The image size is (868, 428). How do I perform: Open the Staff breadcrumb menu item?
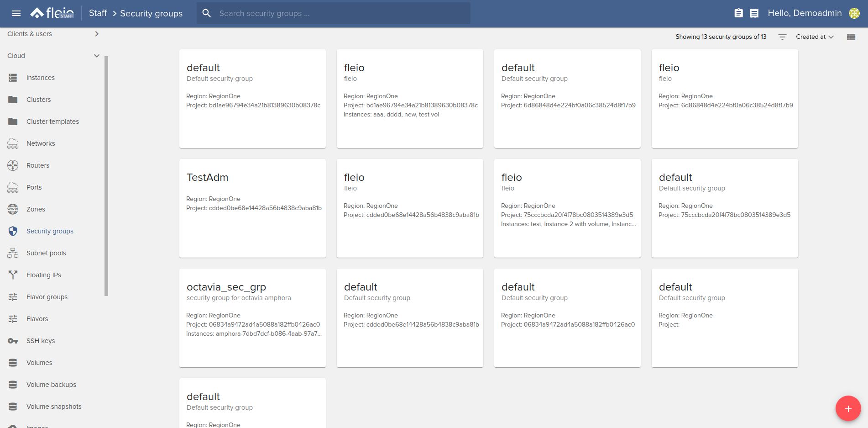[x=98, y=13]
